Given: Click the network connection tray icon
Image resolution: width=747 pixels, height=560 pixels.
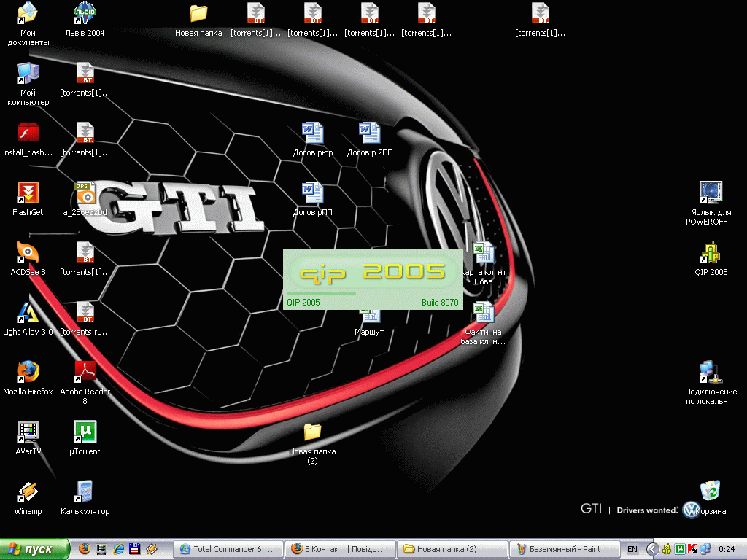Looking at the screenshot, I should tap(705, 549).
